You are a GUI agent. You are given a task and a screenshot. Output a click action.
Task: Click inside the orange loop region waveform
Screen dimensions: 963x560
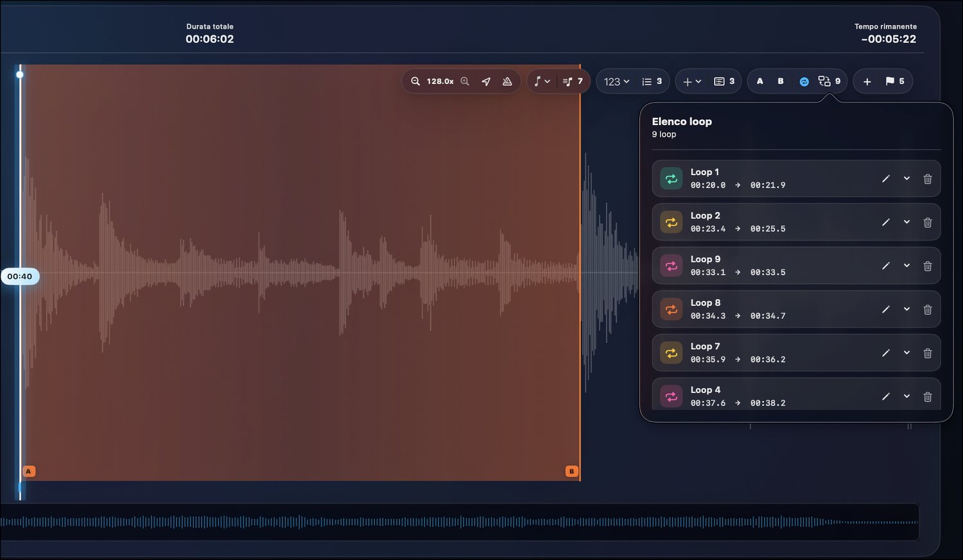click(x=300, y=273)
